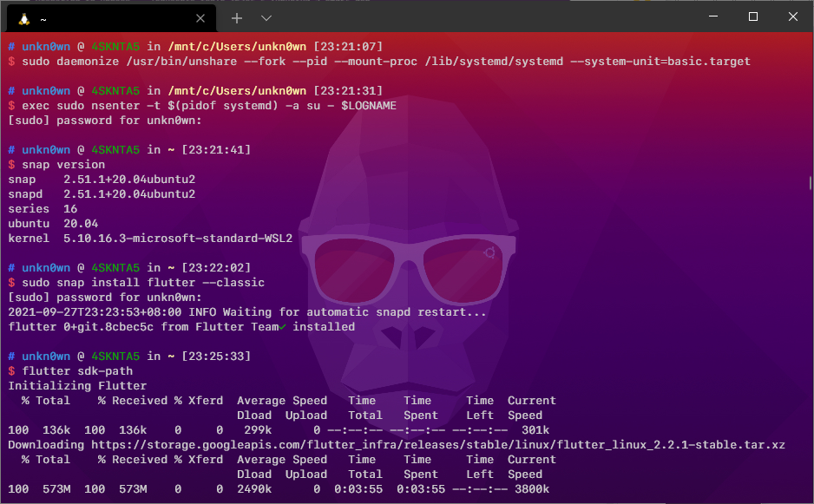The image size is (814, 504).
Task: Open the tab dropdown chevron menu
Action: (x=266, y=17)
